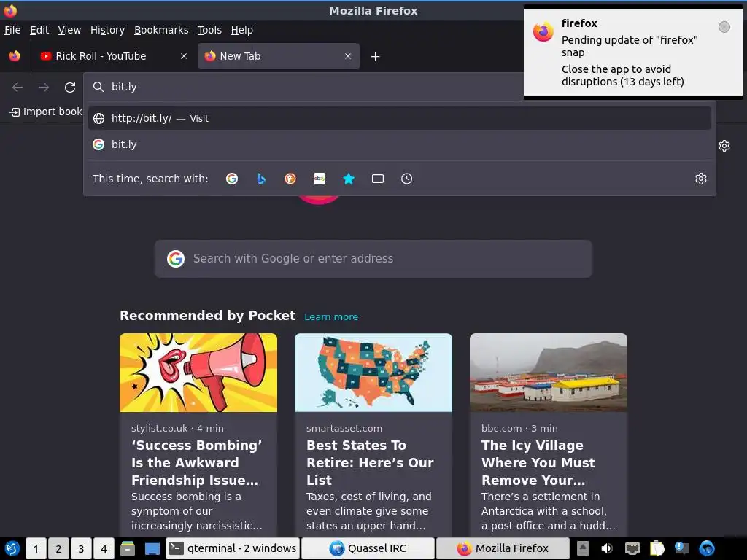The height and width of the screenshot is (560, 747).
Task: Open a new tab with plus button
Action: coord(376,57)
